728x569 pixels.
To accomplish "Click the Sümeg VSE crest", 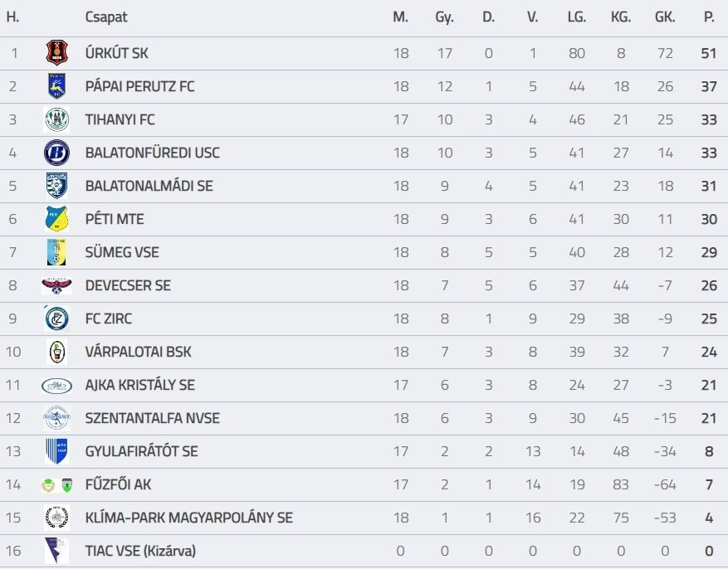I will tap(56, 252).
